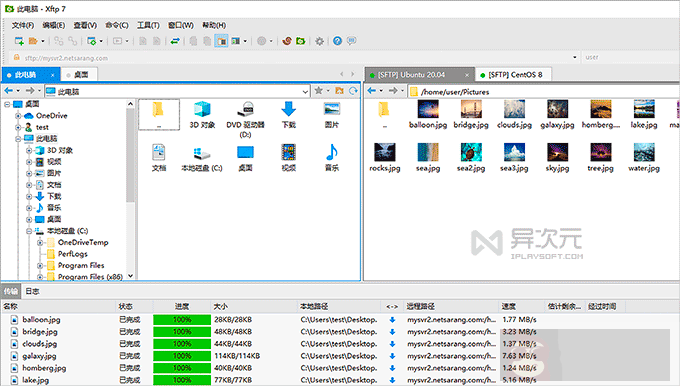Click the green-blue synchronize transfer arrows icon
680x386 pixels.
[x=175, y=41]
